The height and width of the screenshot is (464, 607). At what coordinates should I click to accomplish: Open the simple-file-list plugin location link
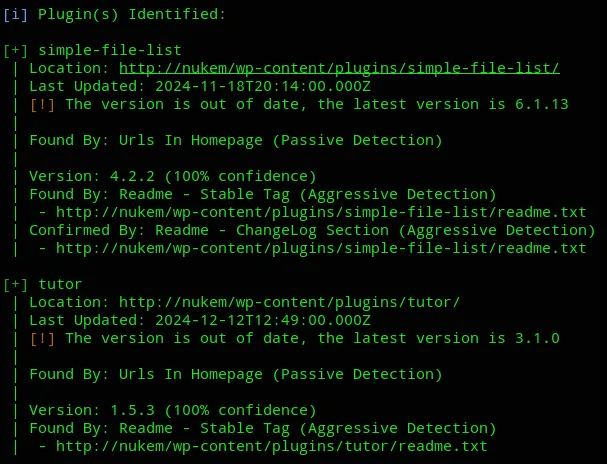[x=339, y=68]
